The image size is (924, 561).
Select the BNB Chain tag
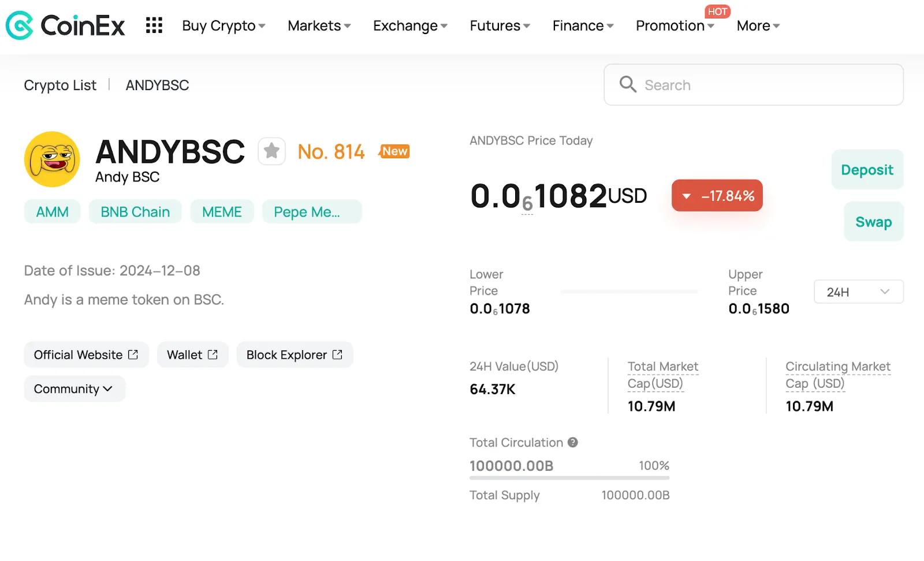(135, 211)
